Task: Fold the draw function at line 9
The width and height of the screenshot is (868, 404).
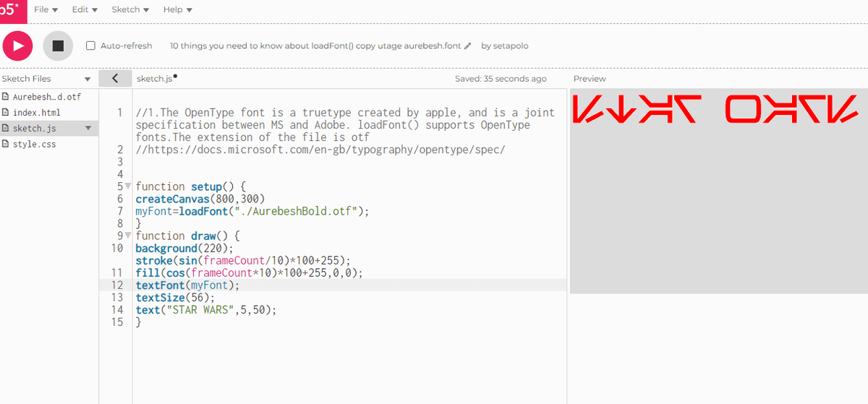Action: pyautogui.click(x=128, y=236)
